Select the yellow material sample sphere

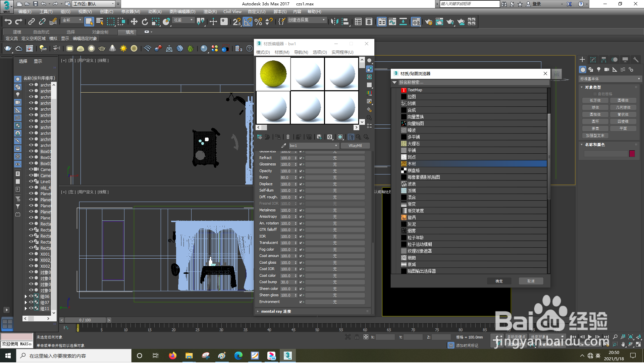(273, 74)
